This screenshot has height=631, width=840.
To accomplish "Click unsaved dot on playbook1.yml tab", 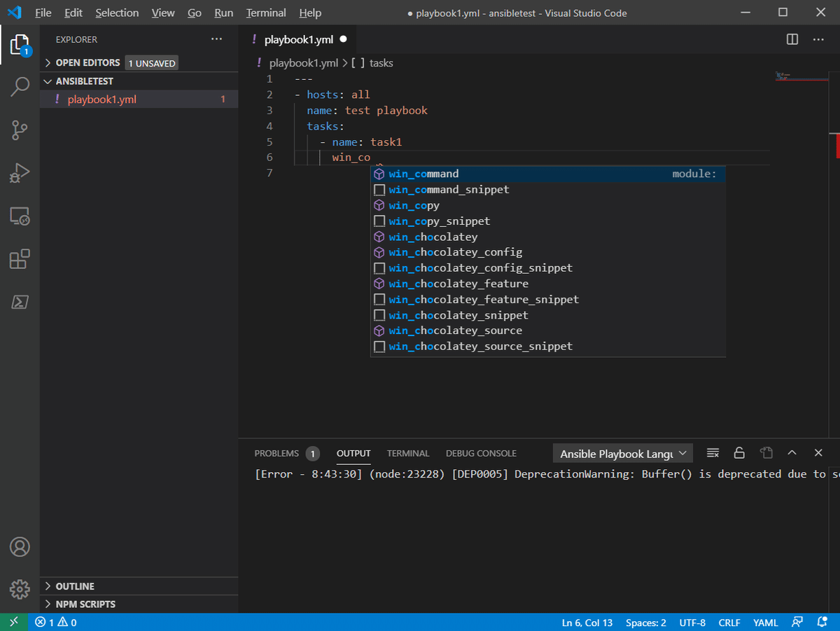I will point(343,39).
